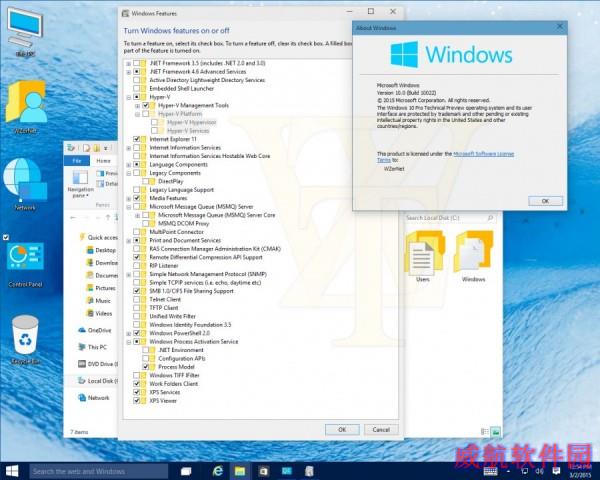Expand the Internet Information Services node
The height and width of the screenshot is (480, 600).
pyautogui.click(x=129, y=148)
